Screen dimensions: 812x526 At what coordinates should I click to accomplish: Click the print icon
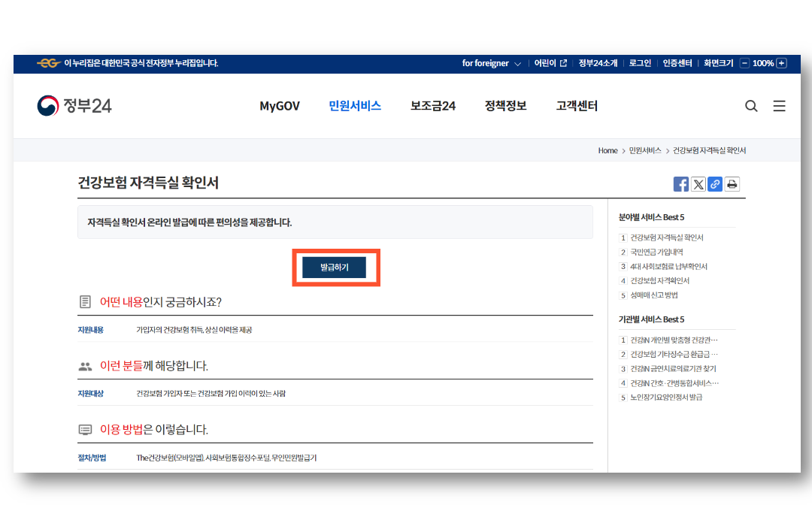click(x=732, y=183)
